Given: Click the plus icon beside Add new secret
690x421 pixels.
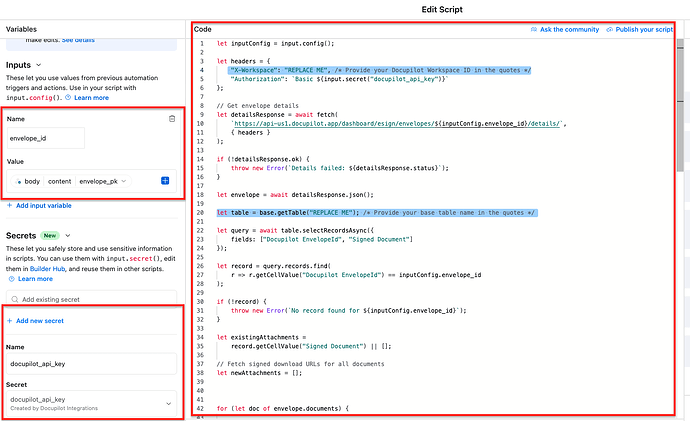Looking at the screenshot, I should click(9, 321).
